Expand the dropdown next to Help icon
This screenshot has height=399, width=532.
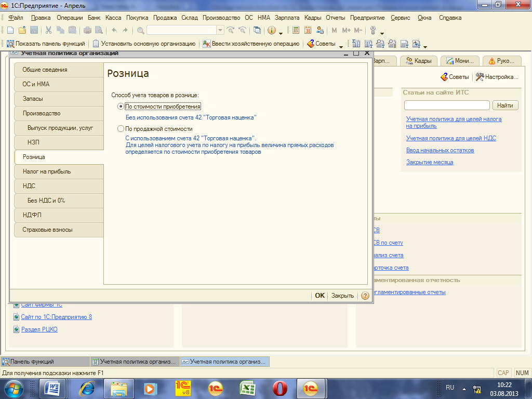tap(281, 33)
